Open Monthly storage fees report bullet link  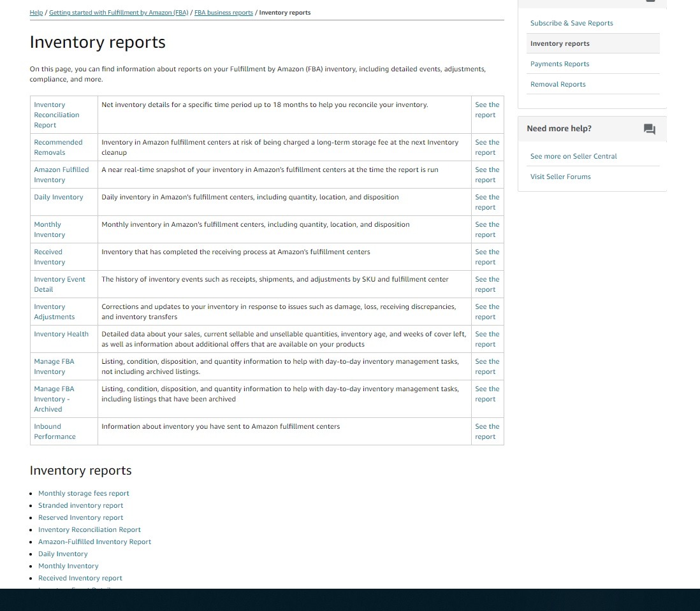click(x=84, y=493)
